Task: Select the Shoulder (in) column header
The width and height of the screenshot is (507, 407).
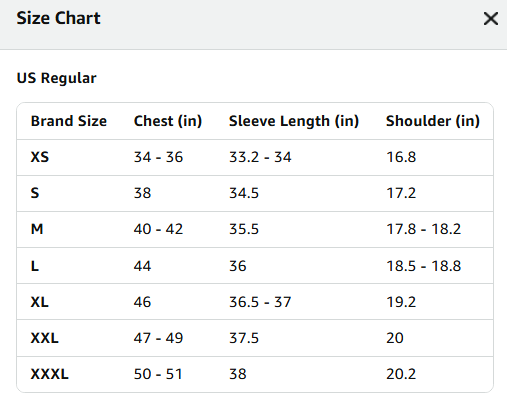Action: coord(433,121)
